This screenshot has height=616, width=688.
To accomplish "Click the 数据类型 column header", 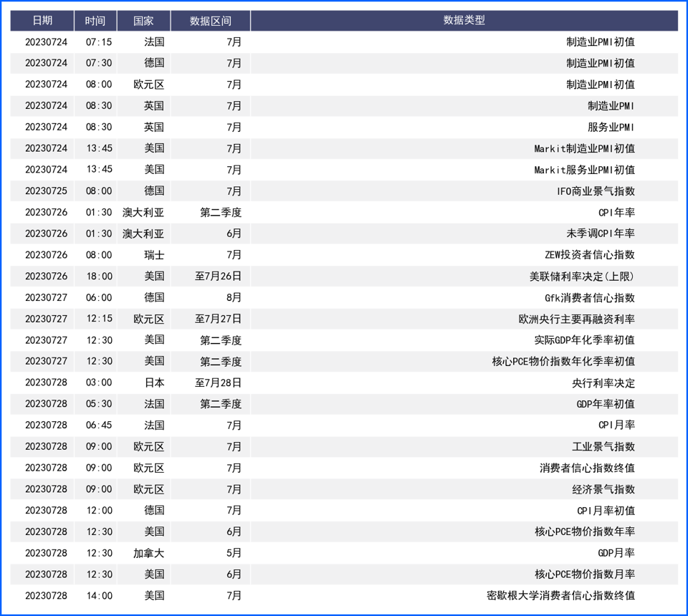I will (464, 21).
